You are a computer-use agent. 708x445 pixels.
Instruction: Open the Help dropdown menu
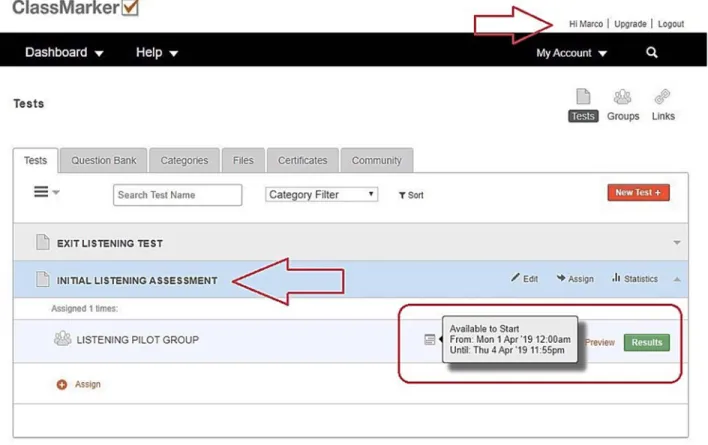click(x=157, y=52)
